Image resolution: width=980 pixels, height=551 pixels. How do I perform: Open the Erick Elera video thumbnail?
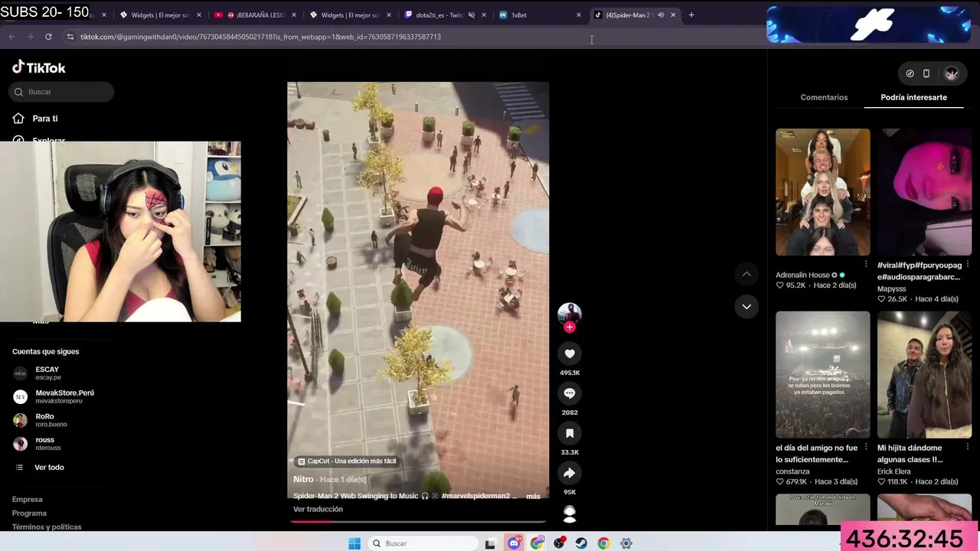(x=924, y=375)
